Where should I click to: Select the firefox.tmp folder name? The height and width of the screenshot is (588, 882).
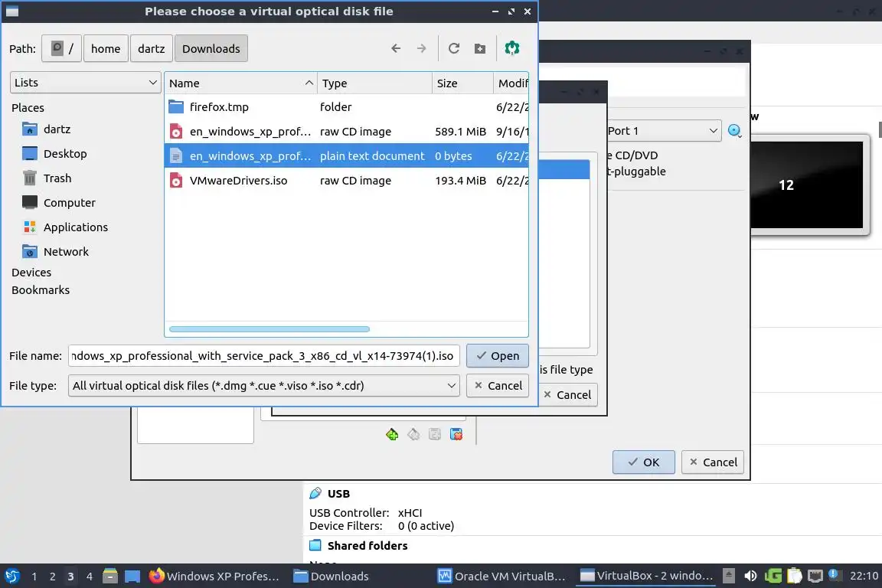(x=219, y=107)
